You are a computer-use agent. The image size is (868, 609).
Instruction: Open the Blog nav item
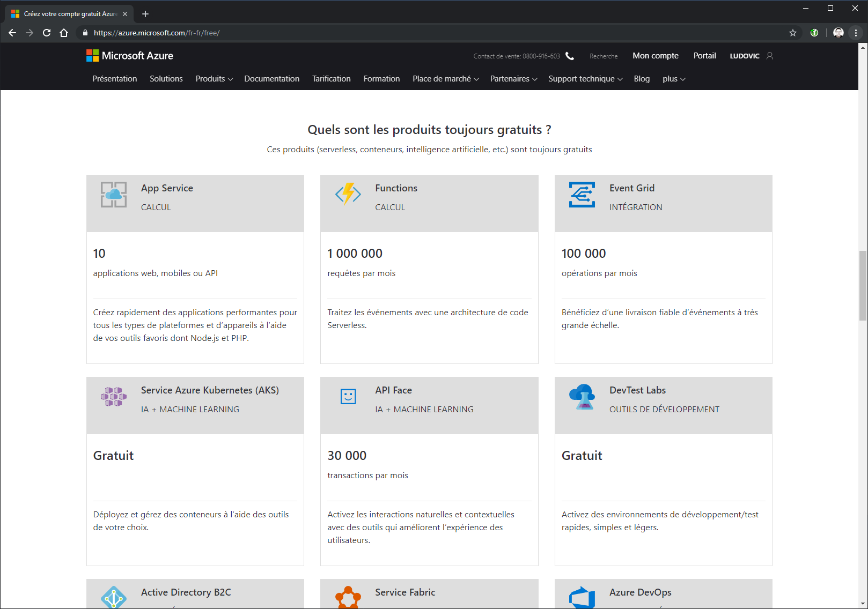(x=642, y=79)
